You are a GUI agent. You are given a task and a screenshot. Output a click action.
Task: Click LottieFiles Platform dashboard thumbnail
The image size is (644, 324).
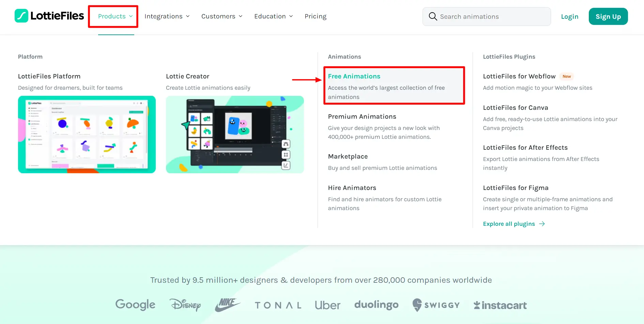point(87,134)
